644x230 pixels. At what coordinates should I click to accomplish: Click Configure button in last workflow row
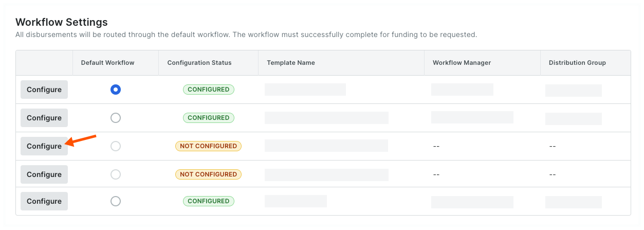tap(44, 201)
